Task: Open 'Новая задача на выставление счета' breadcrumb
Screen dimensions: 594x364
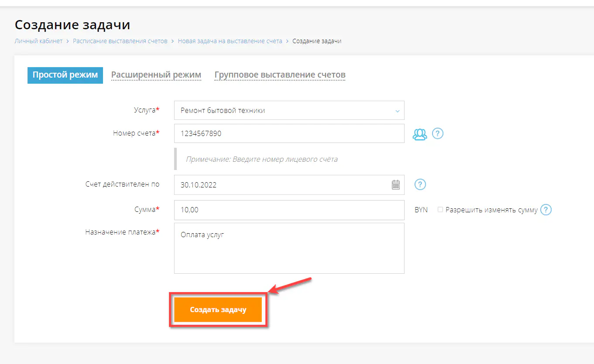Action: point(230,41)
